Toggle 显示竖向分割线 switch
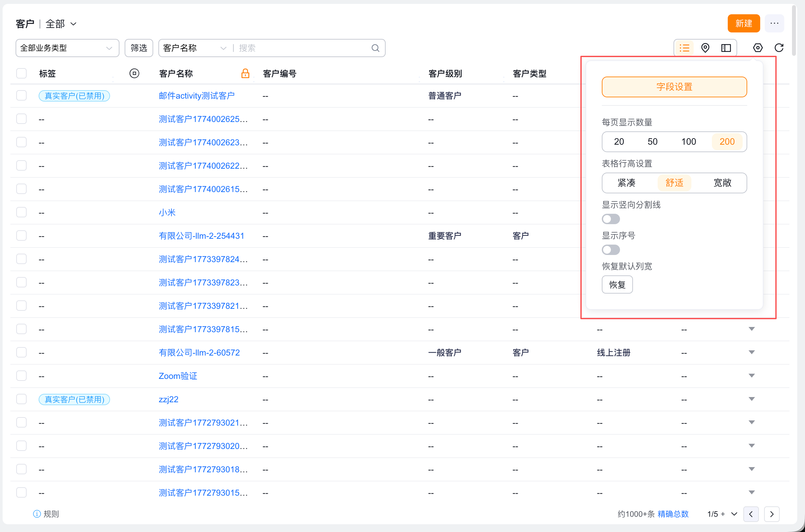 pyautogui.click(x=611, y=219)
